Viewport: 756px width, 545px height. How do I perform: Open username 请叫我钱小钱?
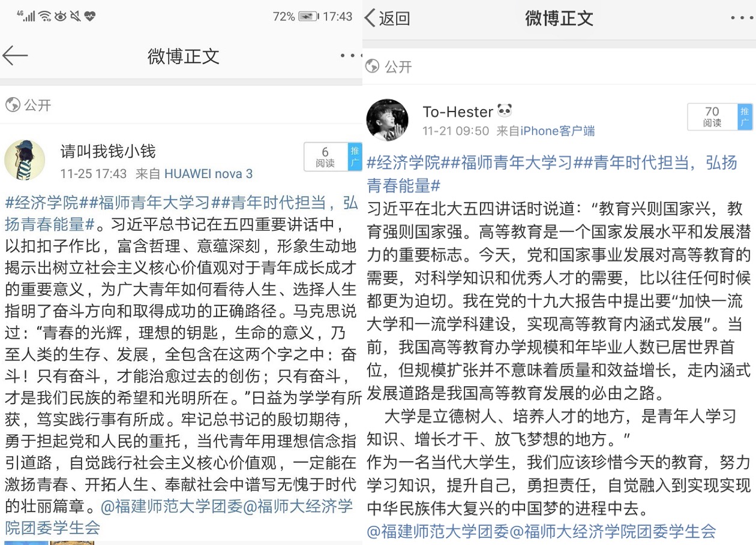click(x=108, y=151)
